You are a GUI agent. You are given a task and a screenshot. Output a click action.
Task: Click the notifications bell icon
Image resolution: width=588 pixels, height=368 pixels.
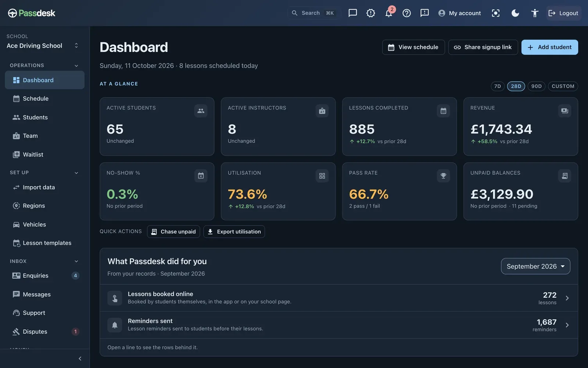pyautogui.click(x=388, y=13)
